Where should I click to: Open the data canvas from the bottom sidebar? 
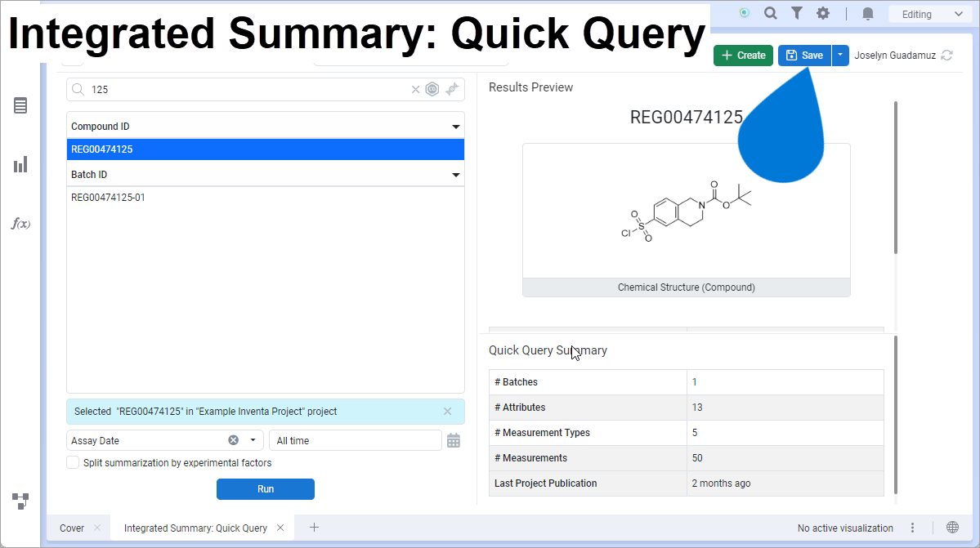tap(20, 500)
